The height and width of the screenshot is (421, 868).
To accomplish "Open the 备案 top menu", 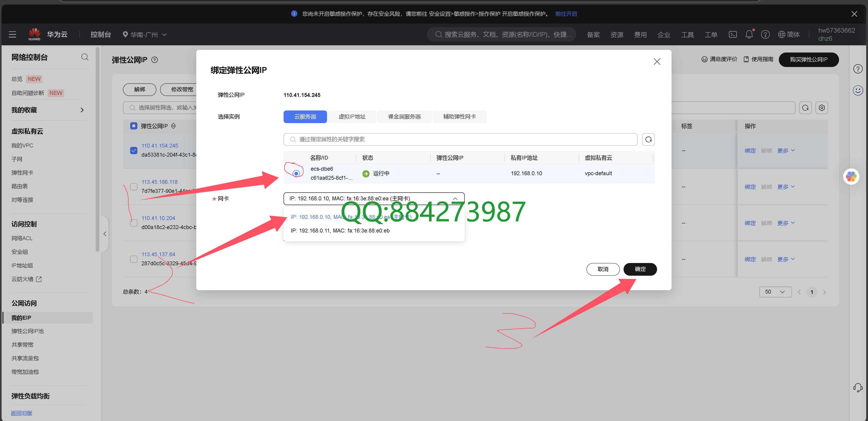I will click(593, 34).
